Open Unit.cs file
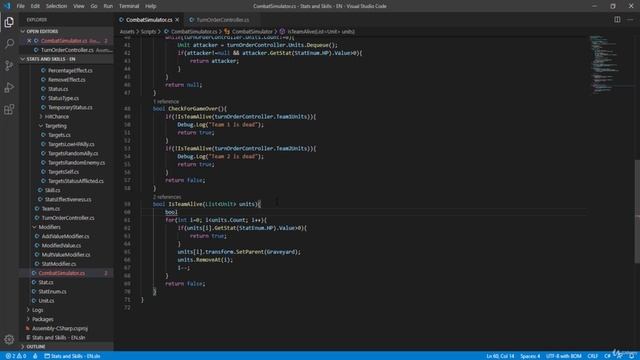Screen dimensions: 640x360 click(x=46, y=301)
